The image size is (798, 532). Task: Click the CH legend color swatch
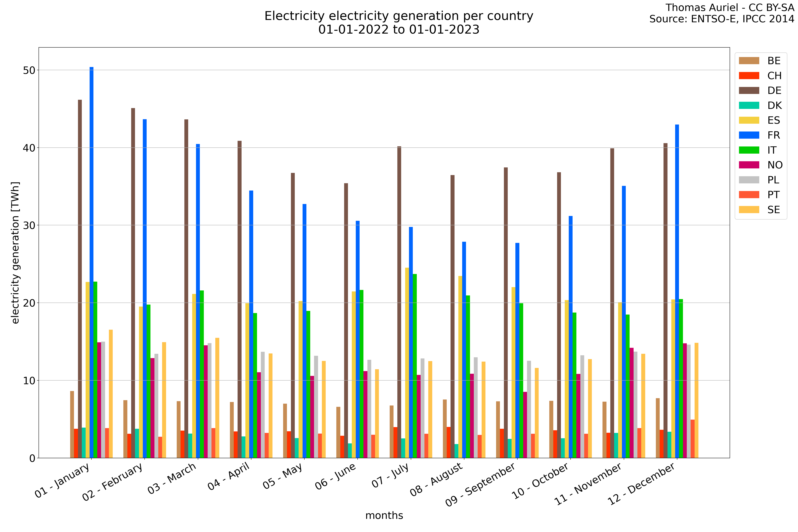(749, 76)
